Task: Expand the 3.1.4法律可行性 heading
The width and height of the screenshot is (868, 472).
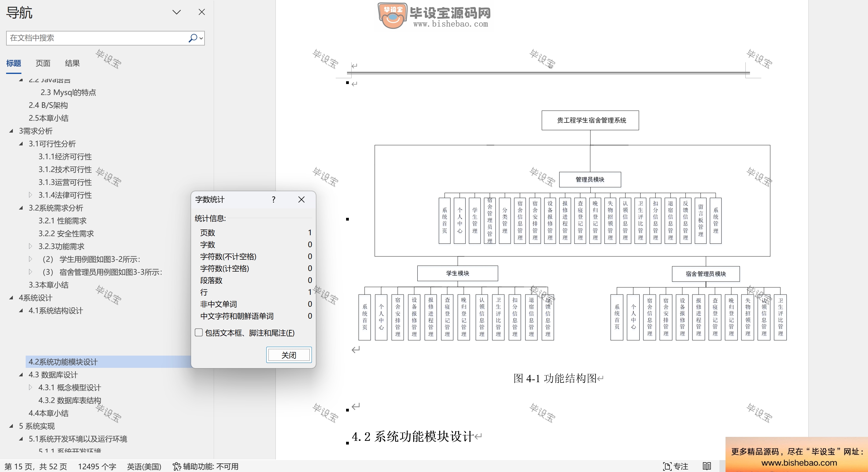Action: point(31,195)
